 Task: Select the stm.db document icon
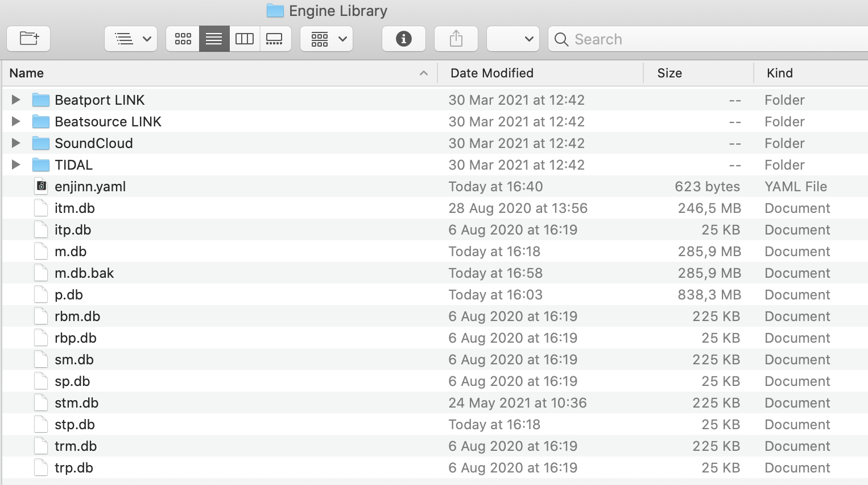tap(41, 402)
